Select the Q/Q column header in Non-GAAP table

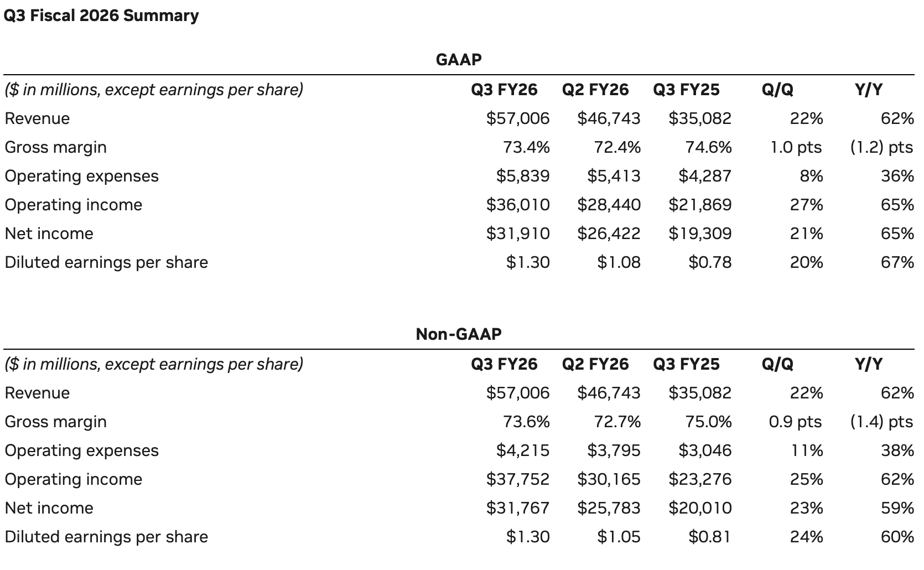click(777, 364)
